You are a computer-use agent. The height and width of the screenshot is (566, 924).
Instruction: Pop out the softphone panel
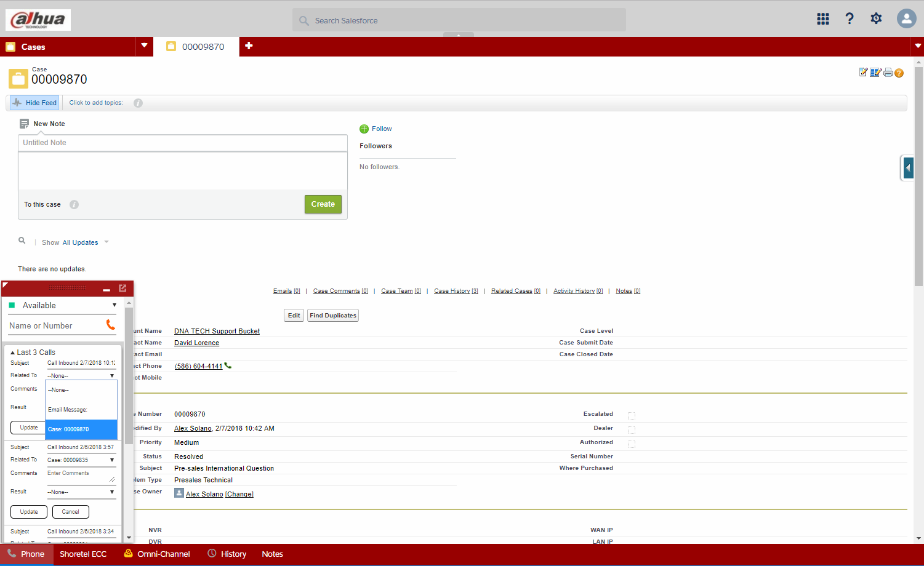coord(123,288)
